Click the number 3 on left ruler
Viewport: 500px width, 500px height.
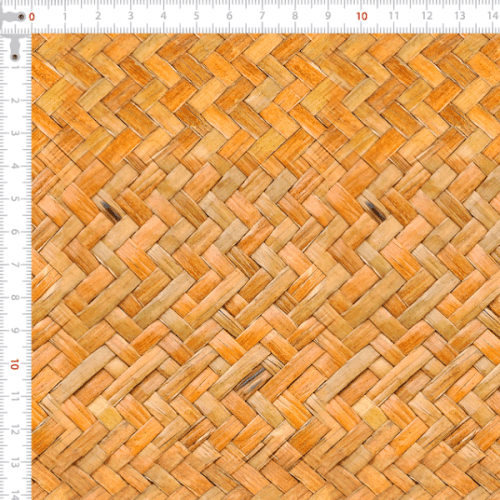[14, 133]
